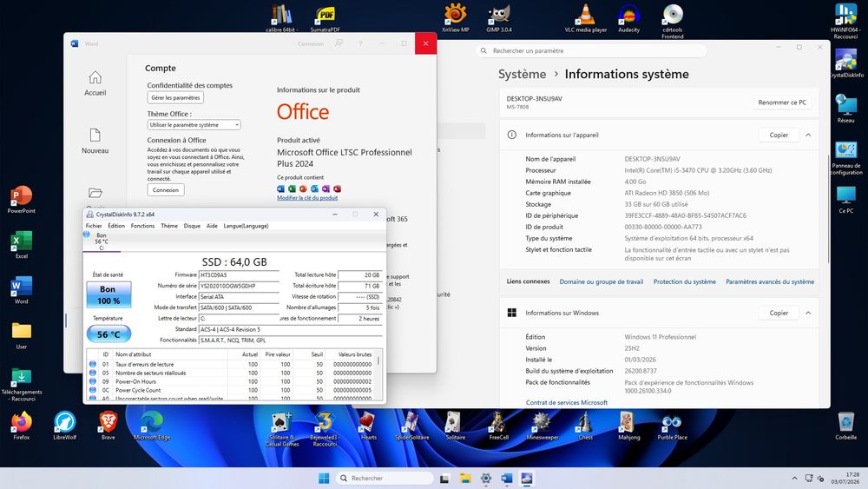Launch LibreWolf browser icon
Viewport: 868px width, 489px height.
click(x=65, y=426)
